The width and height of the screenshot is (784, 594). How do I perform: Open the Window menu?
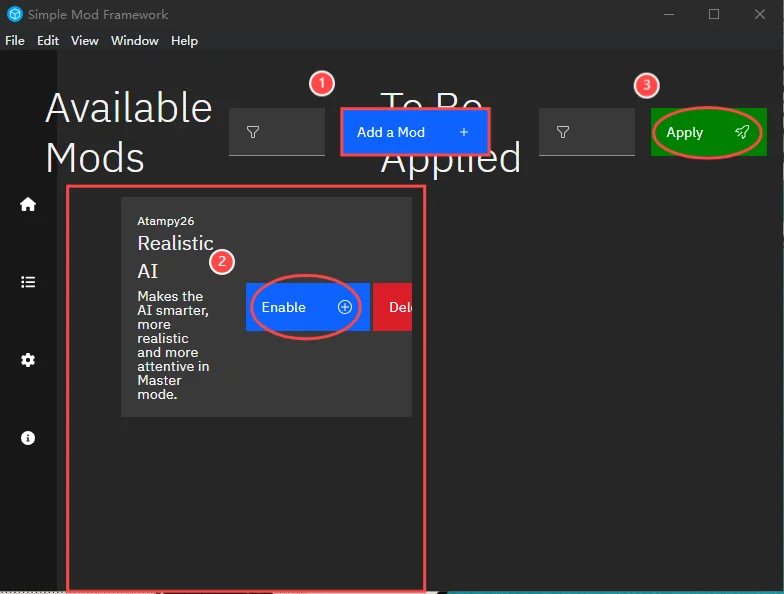click(135, 41)
